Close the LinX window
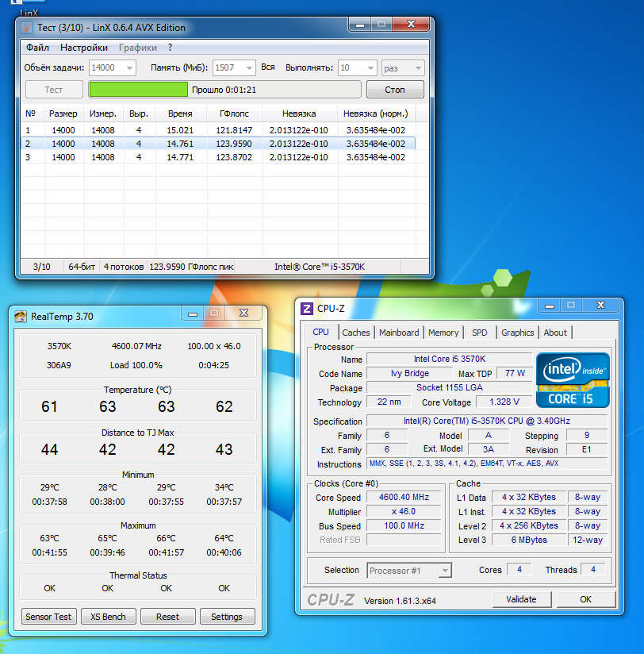 pos(411,25)
